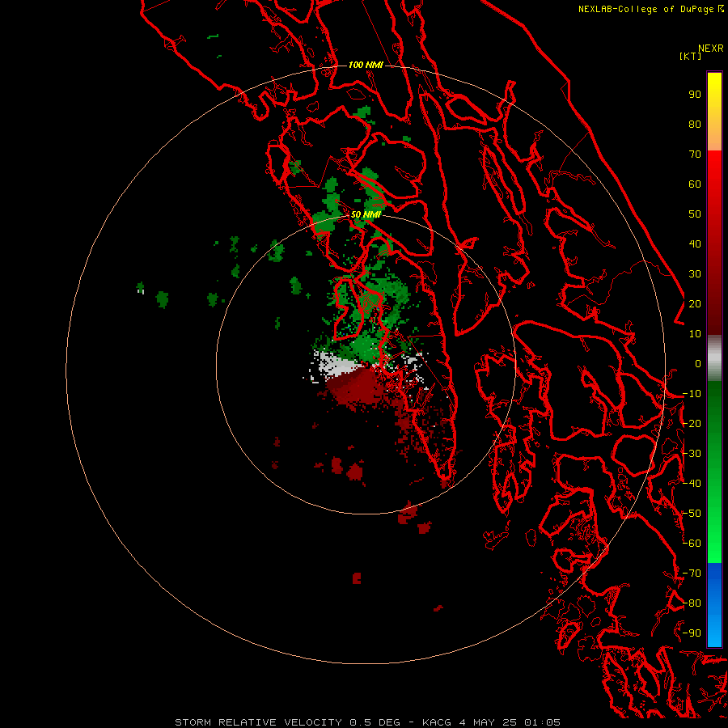This screenshot has height=728, width=728.
Task: Click the -40 value on velocity scale
Action: pyautogui.click(x=692, y=484)
